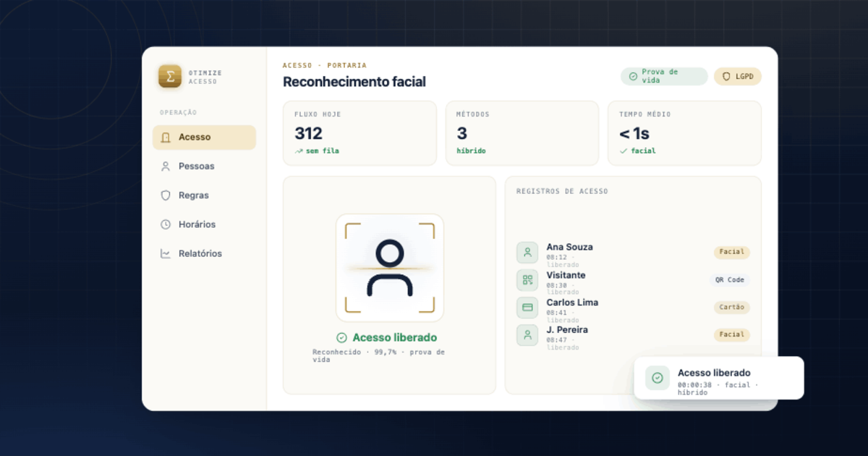Click the card icon in Carlos Lima row
868x456 pixels.
point(527,308)
